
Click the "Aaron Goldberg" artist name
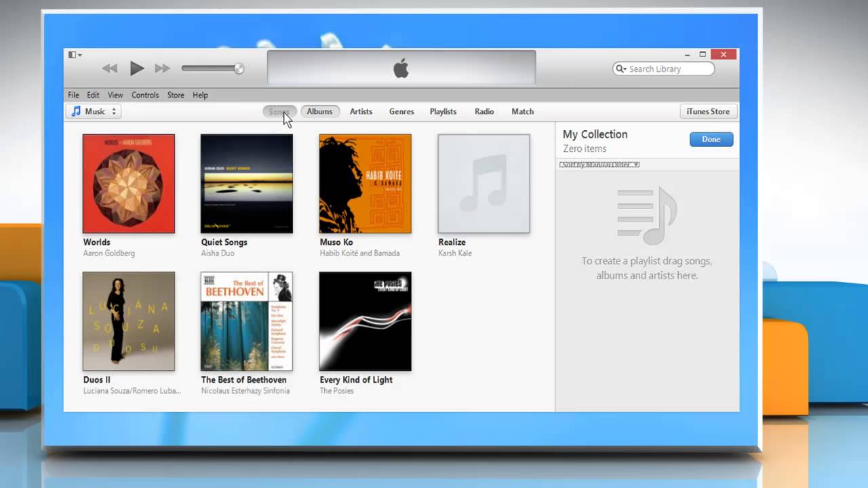[x=109, y=253]
